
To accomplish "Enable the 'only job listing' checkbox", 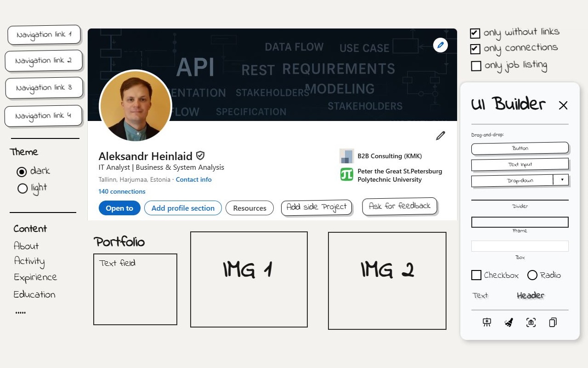I will (x=476, y=66).
